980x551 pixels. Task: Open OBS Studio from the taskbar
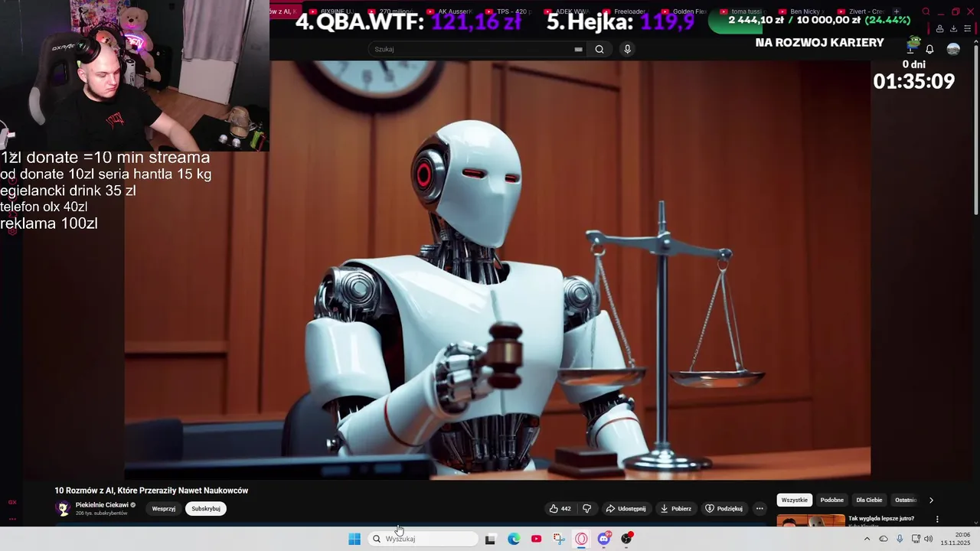point(626,539)
